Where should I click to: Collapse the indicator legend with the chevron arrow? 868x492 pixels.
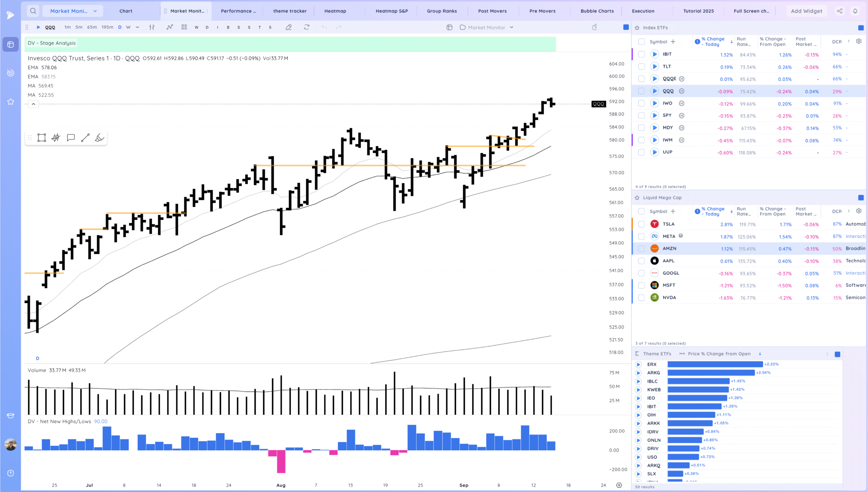click(x=33, y=104)
